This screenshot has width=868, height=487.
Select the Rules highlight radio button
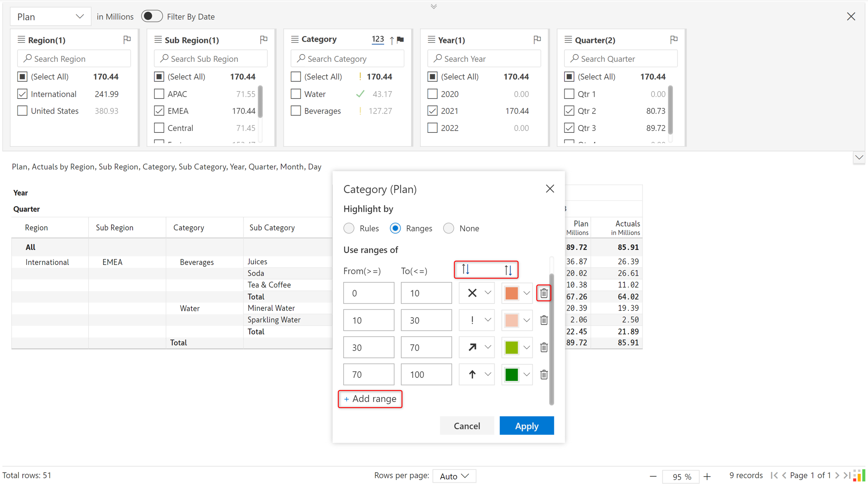point(349,228)
